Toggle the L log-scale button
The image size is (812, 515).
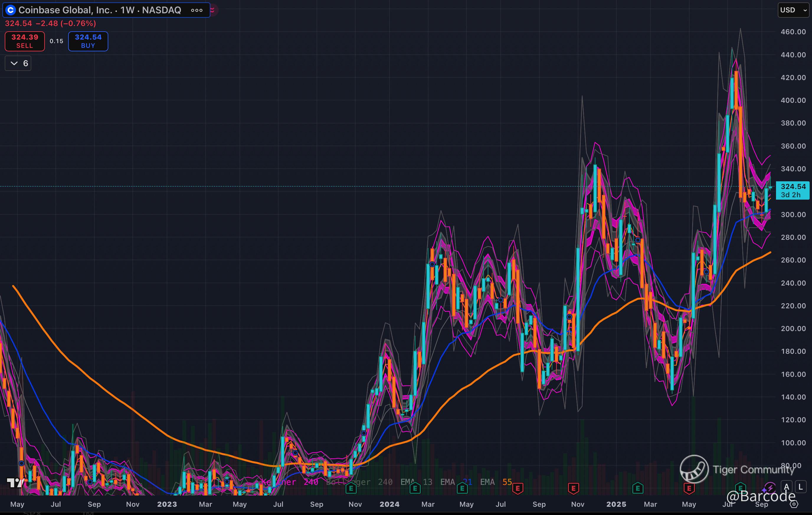coord(800,487)
